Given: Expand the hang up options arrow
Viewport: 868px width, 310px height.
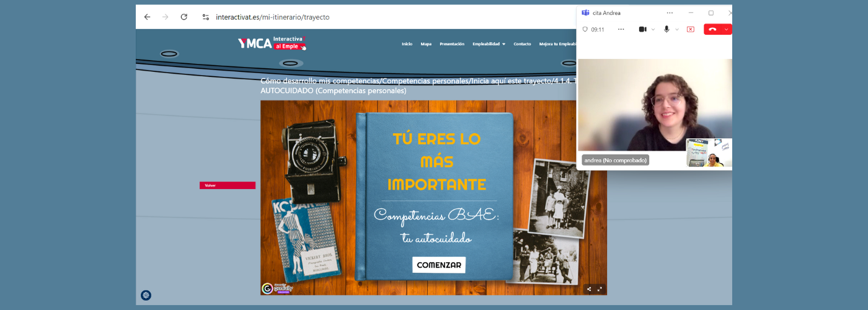Looking at the screenshot, I should [x=727, y=29].
